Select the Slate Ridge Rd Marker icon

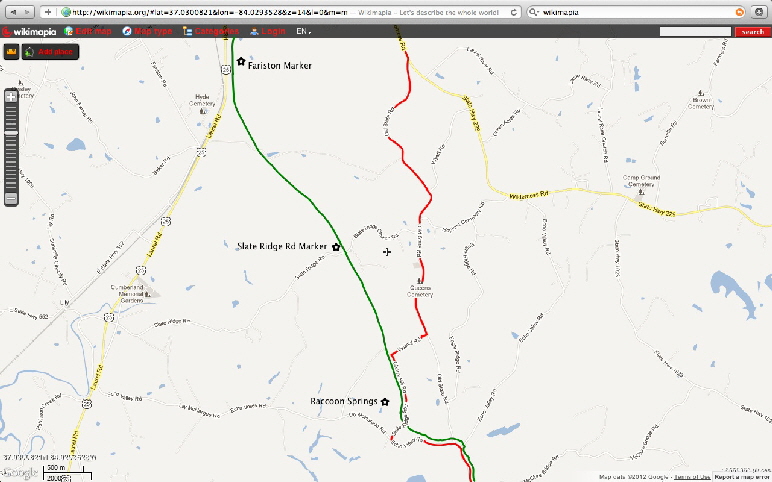[336, 247]
